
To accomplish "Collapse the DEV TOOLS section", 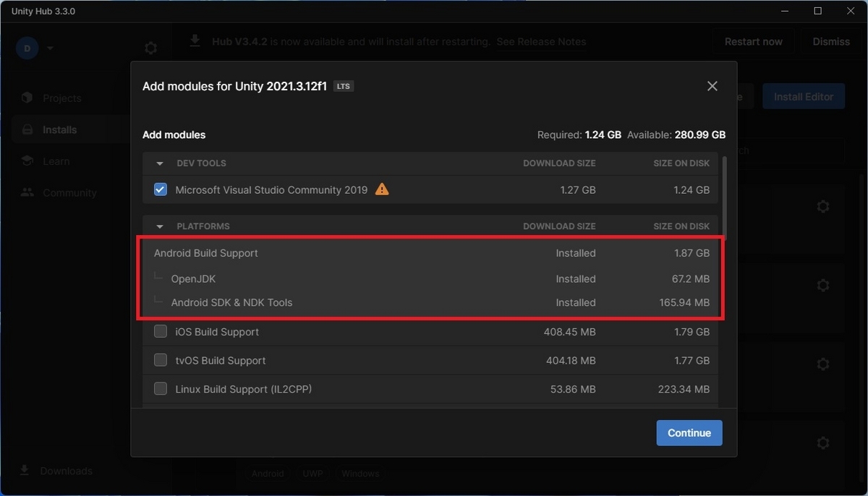I will coord(160,163).
